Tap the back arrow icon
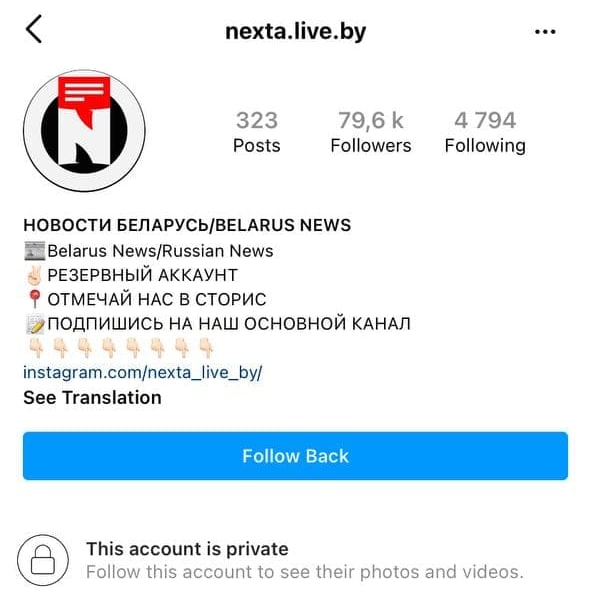Viewport: 591px width, 607px height. (34, 29)
